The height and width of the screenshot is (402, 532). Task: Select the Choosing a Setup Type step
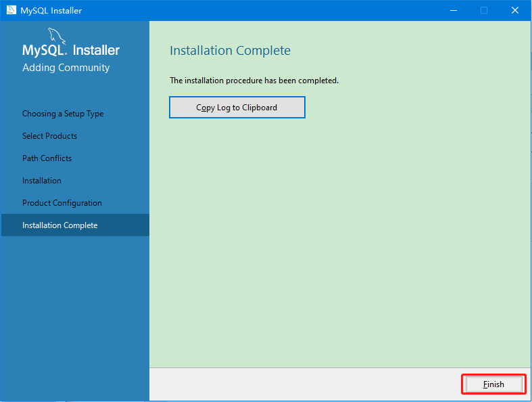pos(63,114)
